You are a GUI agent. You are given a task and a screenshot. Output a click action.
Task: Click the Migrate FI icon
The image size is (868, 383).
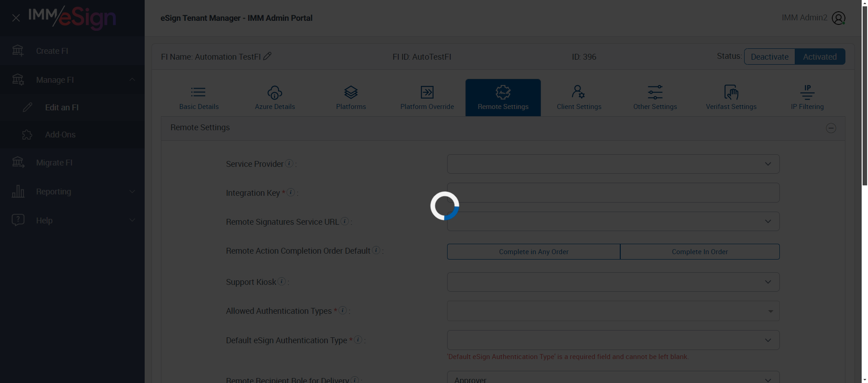18,162
